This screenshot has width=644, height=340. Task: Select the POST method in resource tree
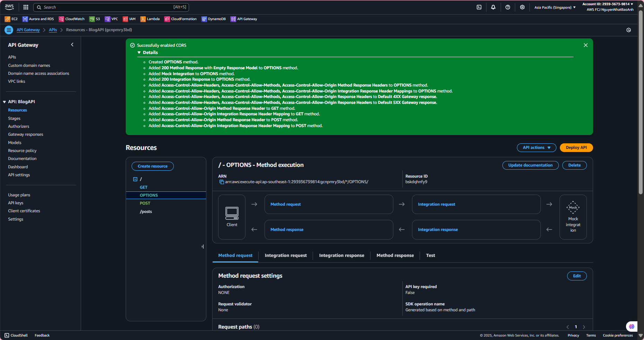tap(145, 204)
